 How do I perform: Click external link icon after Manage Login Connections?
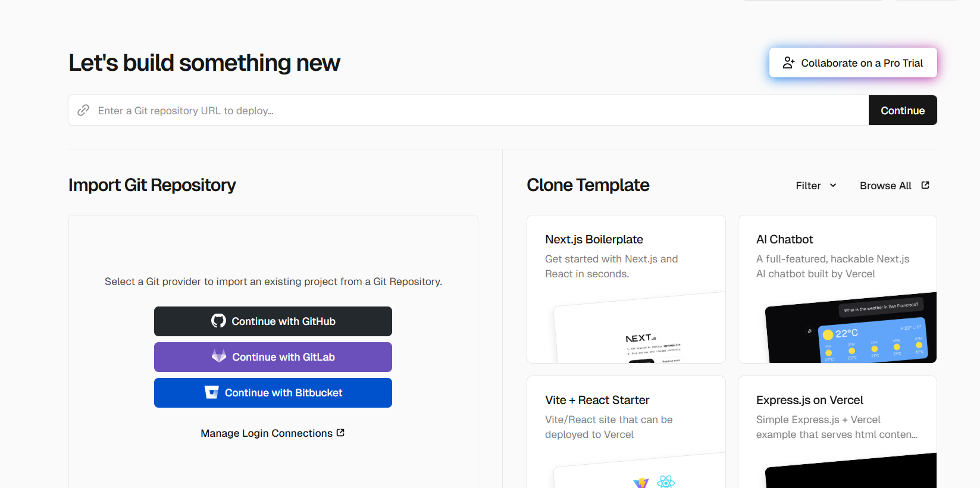[x=340, y=433]
